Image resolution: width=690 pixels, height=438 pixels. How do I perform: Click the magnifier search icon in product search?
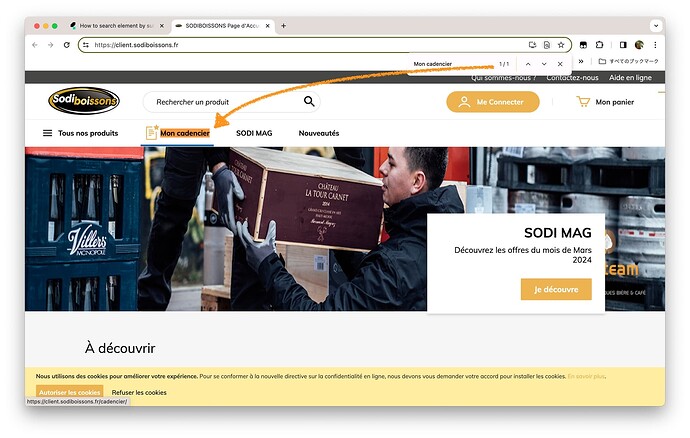tap(309, 102)
